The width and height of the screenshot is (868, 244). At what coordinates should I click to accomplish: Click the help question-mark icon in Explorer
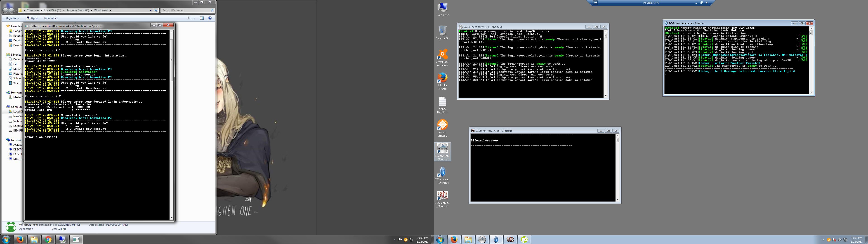210,18
